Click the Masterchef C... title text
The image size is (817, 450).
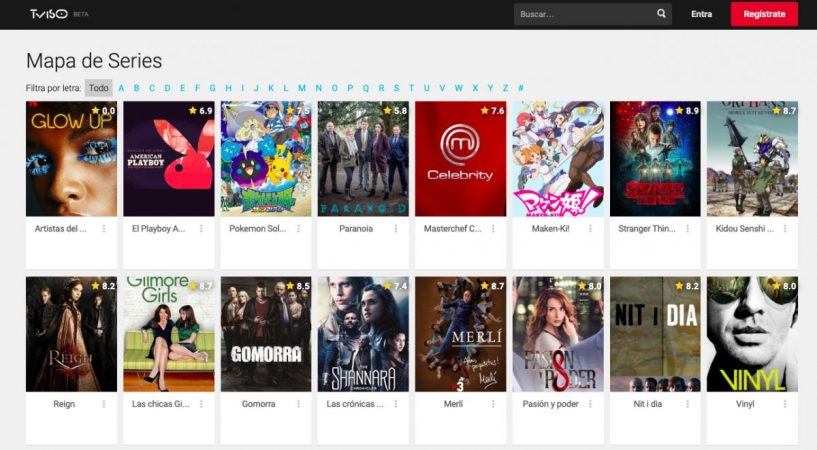[x=453, y=229]
